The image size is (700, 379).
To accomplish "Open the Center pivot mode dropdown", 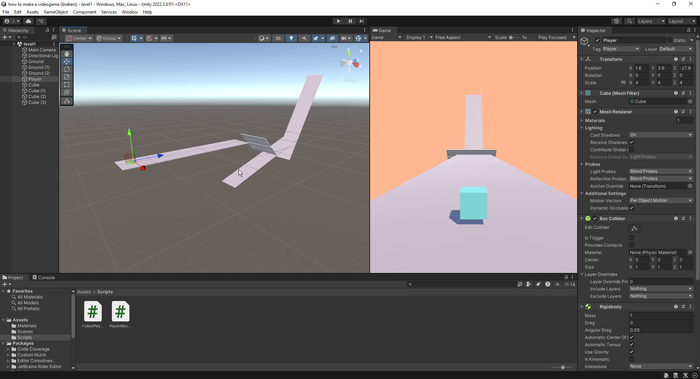I will tap(79, 38).
